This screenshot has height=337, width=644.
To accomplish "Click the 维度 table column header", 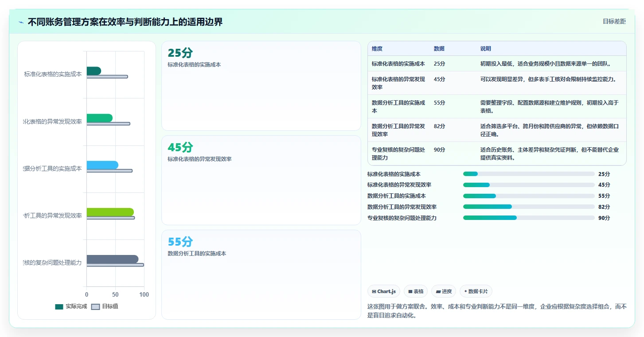I will click(x=377, y=49).
